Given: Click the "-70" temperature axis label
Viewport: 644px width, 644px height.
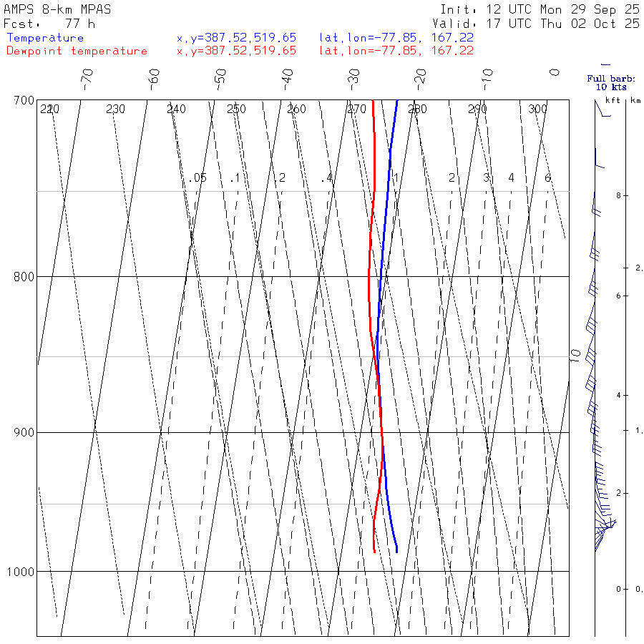Looking at the screenshot, I should 87,79.
